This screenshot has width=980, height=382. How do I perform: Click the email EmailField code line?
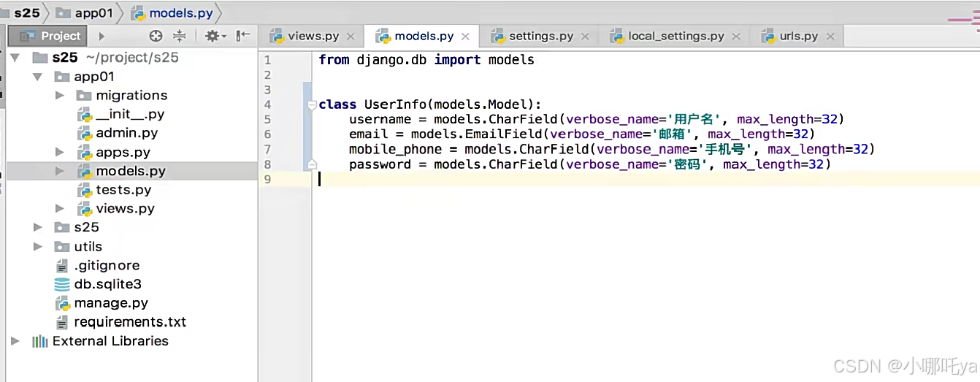582,134
